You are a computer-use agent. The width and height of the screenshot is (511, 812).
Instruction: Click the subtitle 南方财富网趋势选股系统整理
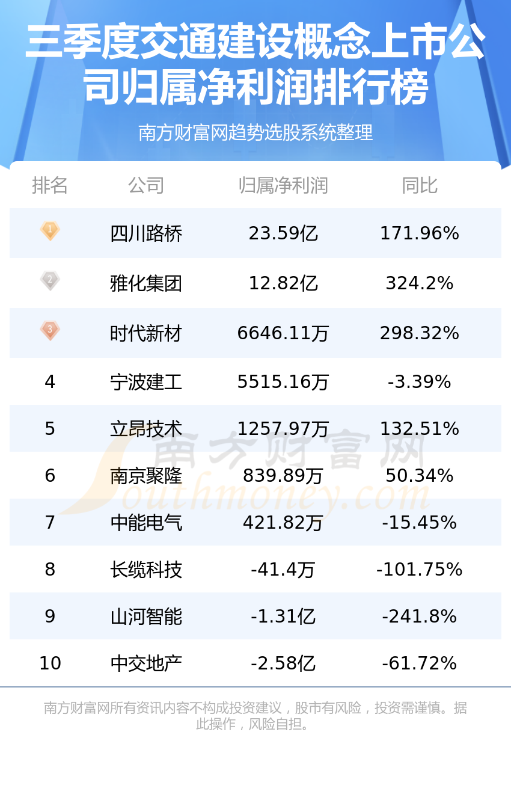click(255, 132)
